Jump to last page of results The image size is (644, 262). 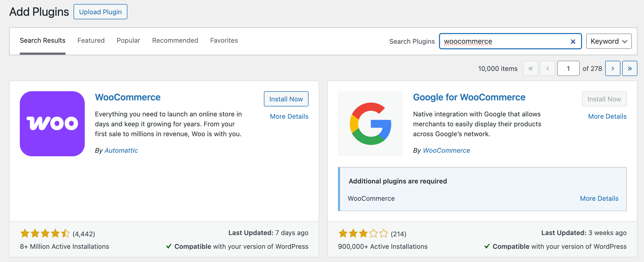pyautogui.click(x=630, y=68)
